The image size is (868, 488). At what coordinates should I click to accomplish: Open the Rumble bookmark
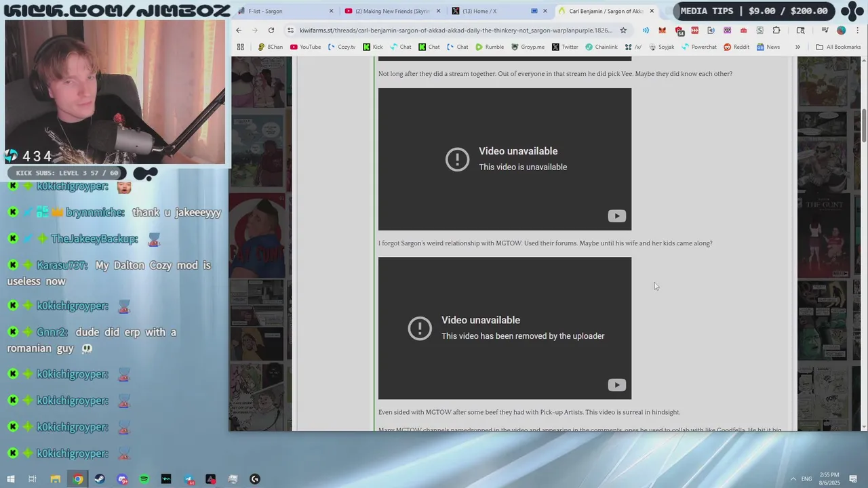490,47
